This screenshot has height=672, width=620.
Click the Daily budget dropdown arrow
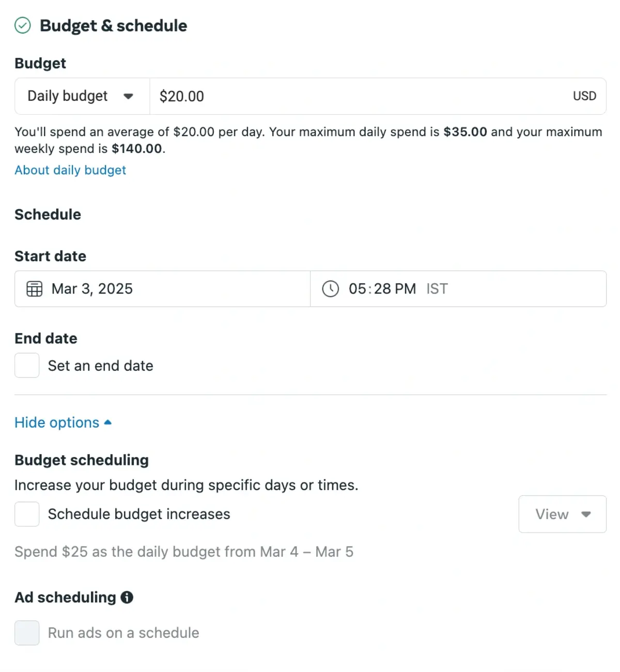129,96
